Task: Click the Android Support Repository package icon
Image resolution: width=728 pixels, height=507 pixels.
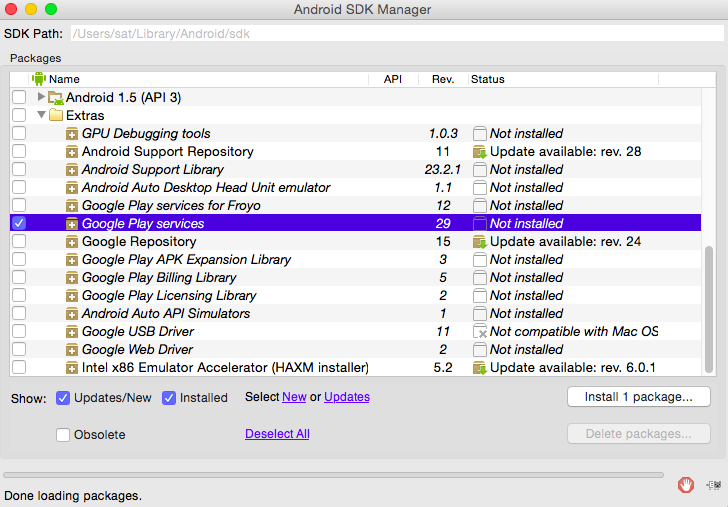Action: tap(72, 152)
